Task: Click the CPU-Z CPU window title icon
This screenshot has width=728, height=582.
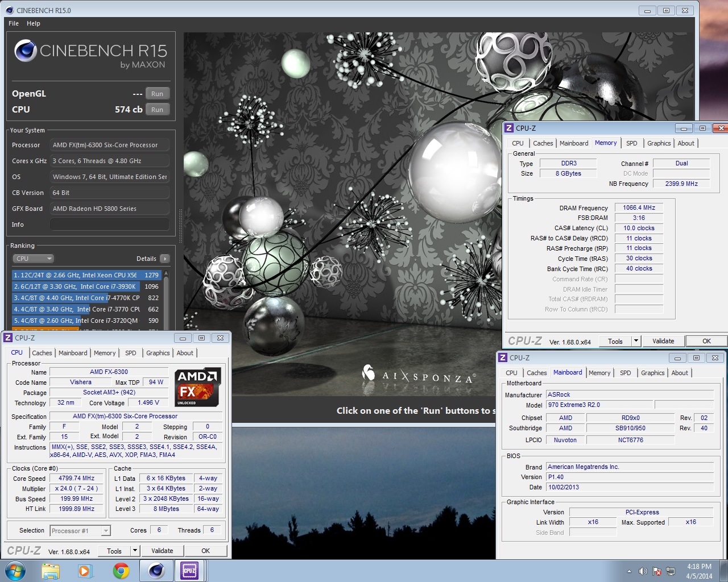Action: coord(8,338)
